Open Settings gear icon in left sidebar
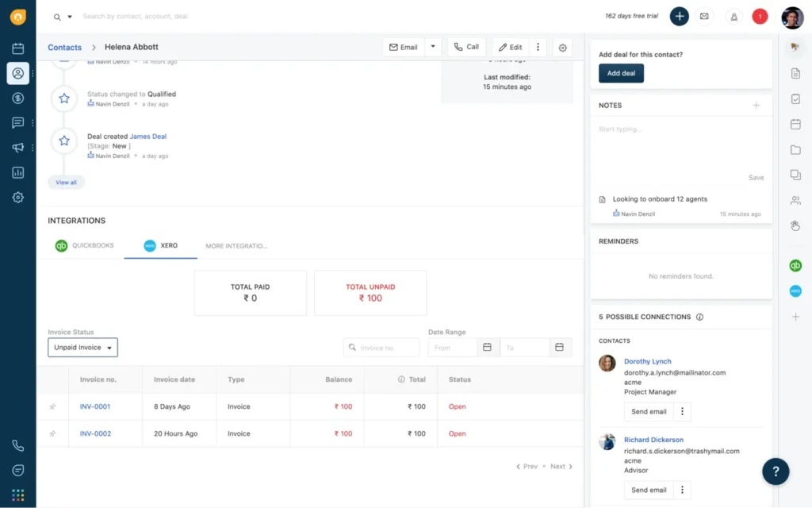812x508 pixels. (18, 198)
